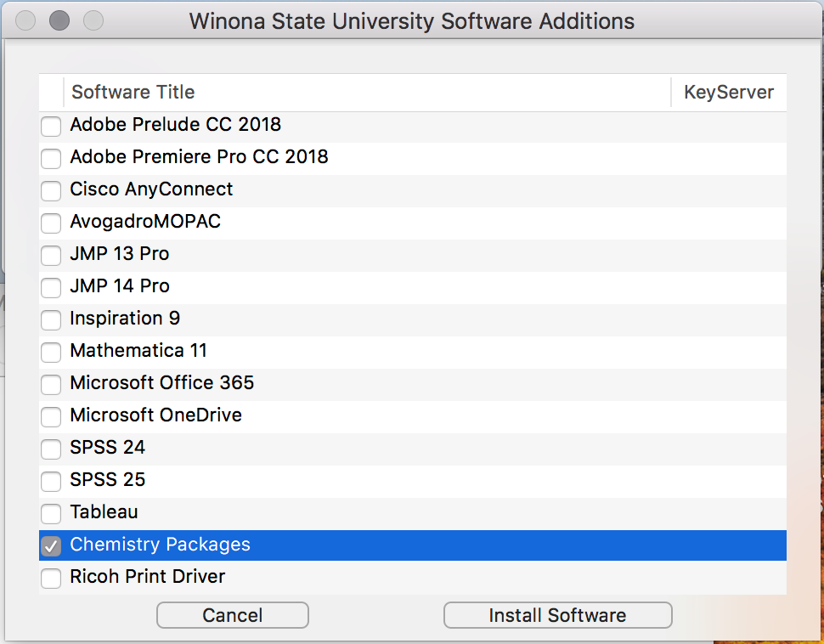The height and width of the screenshot is (644, 824).
Task: Click the gray minimize window button
Action: pos(59,20)
